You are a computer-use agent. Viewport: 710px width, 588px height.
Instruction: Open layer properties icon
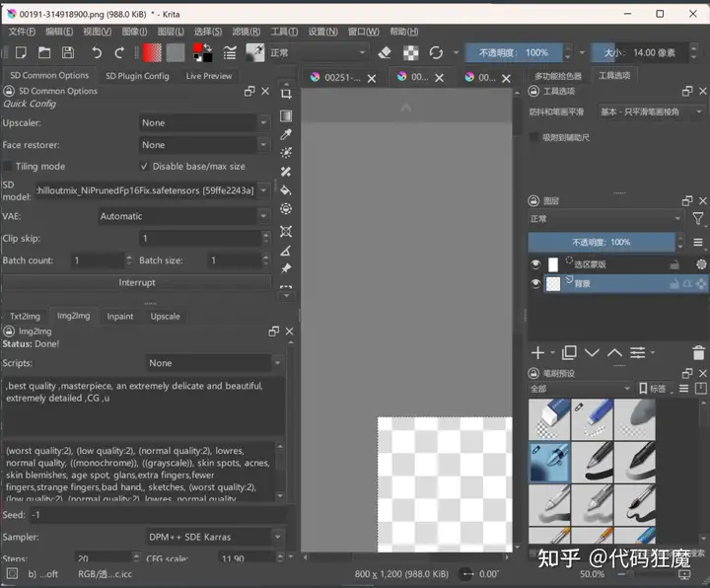click(638, 352)
